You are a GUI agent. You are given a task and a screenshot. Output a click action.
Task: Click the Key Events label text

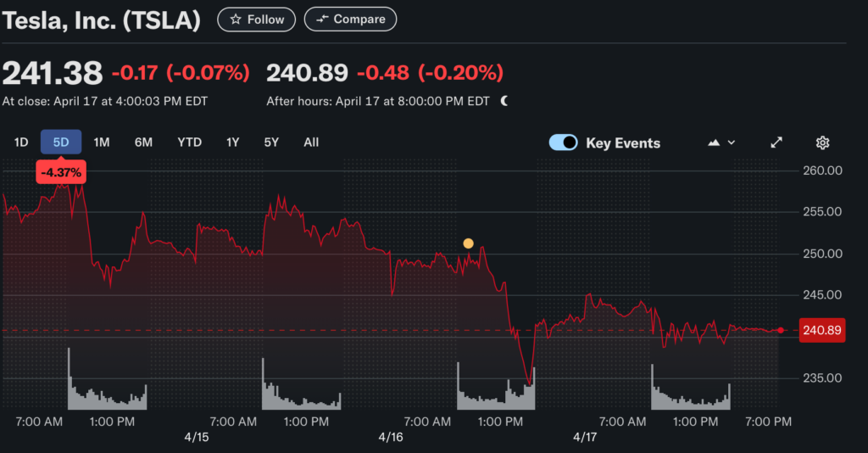(x=623, y=143)
